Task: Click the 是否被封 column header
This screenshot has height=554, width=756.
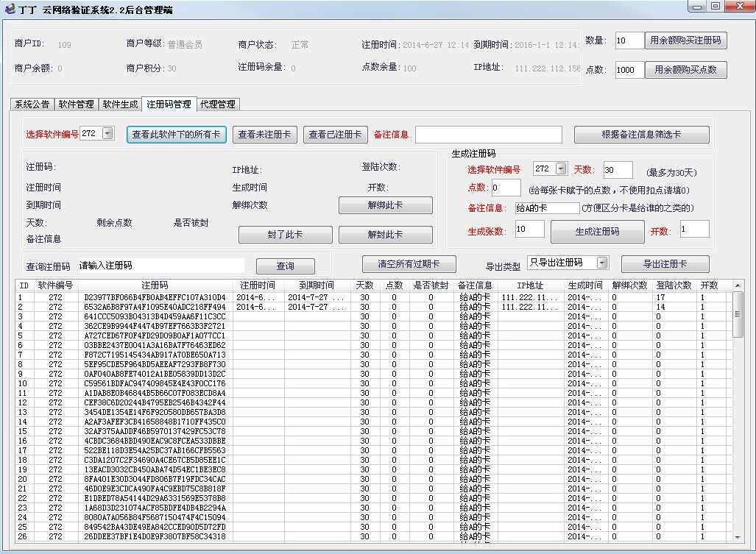Action: click(431, 285)
